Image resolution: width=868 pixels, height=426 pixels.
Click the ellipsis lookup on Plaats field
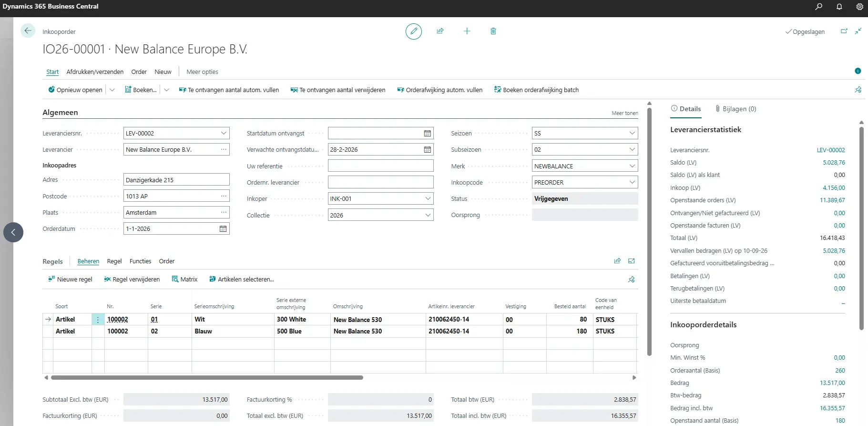click(224, 212)
